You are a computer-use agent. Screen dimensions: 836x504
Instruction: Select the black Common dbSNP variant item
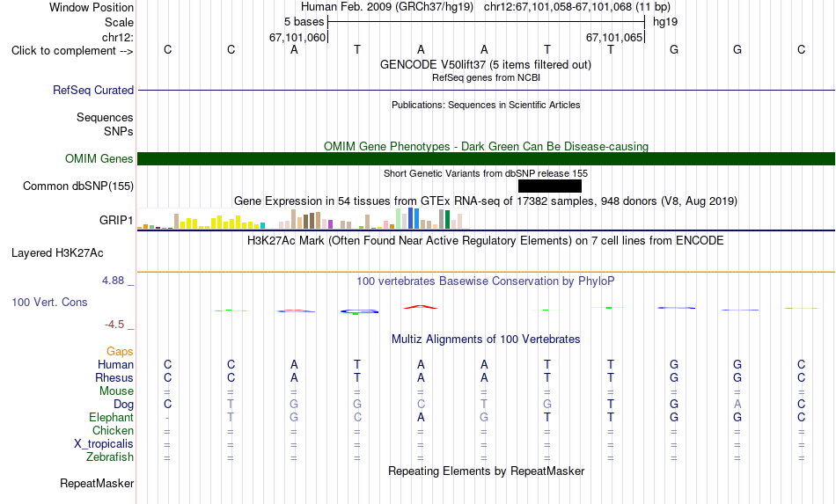550,186
